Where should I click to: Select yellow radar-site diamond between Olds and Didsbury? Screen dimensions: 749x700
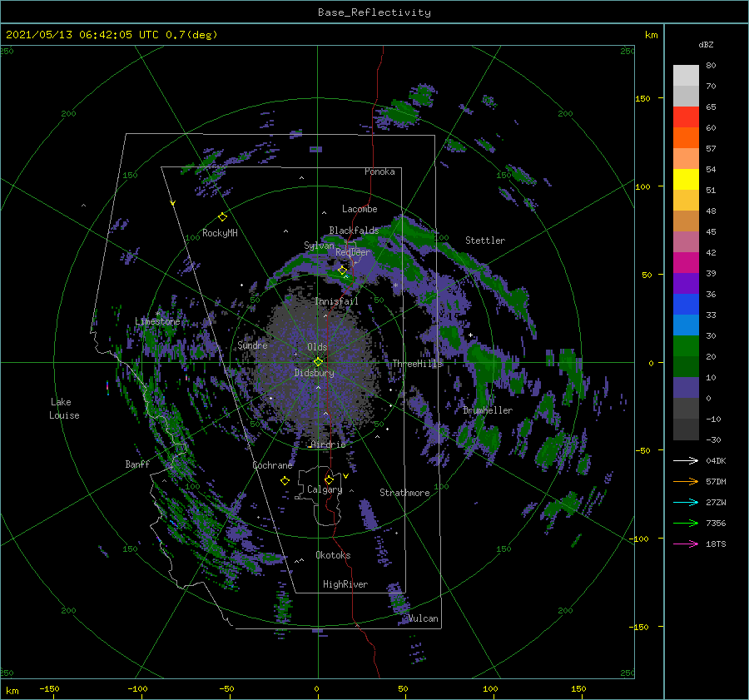(318, 362)
